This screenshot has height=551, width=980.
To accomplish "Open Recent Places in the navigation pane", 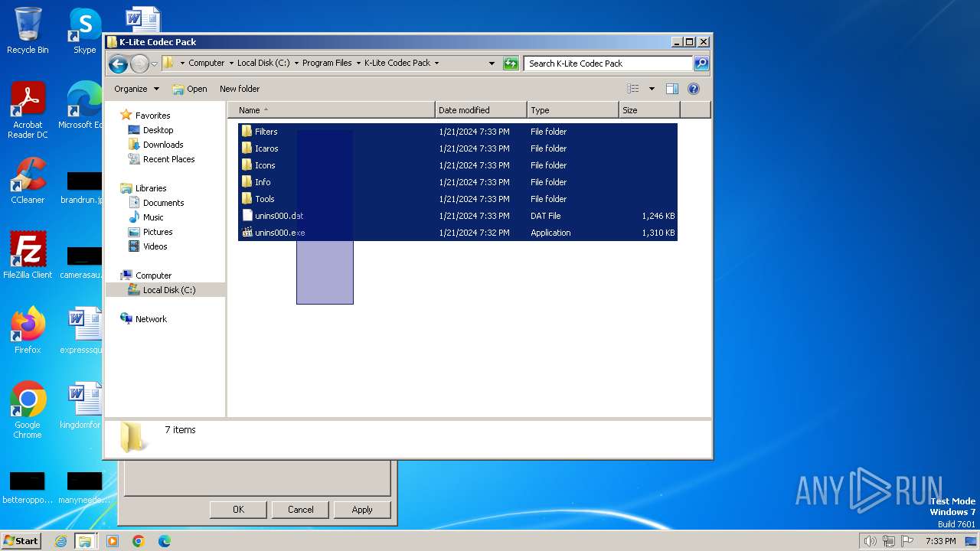I will pyautogui.click(x=168, y=159).
